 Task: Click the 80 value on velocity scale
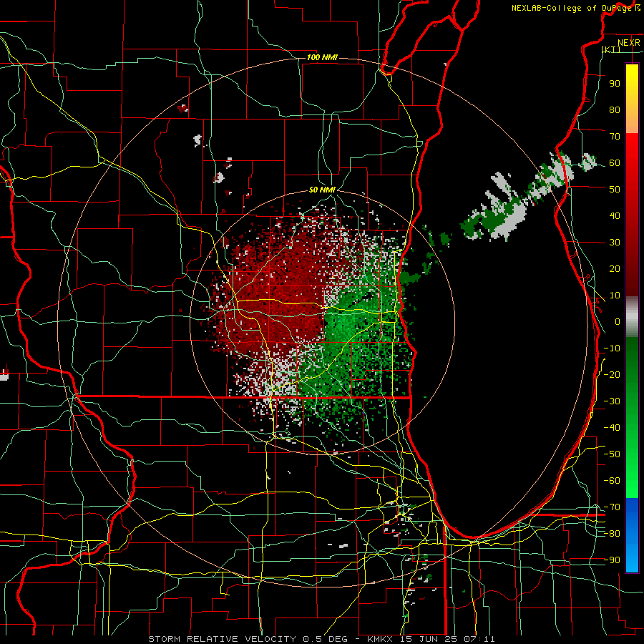[615, 110]
